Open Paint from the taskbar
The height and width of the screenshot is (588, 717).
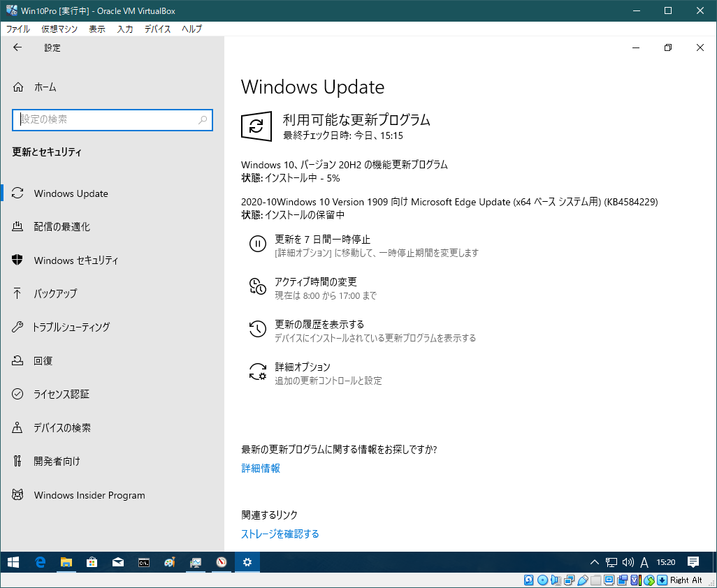tap(170, 562)
